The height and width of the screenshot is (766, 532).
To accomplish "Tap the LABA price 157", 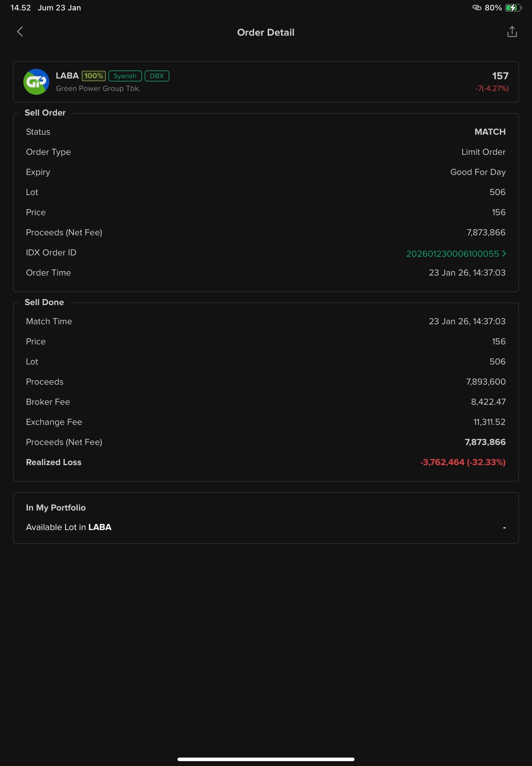I will click(500, 76).
